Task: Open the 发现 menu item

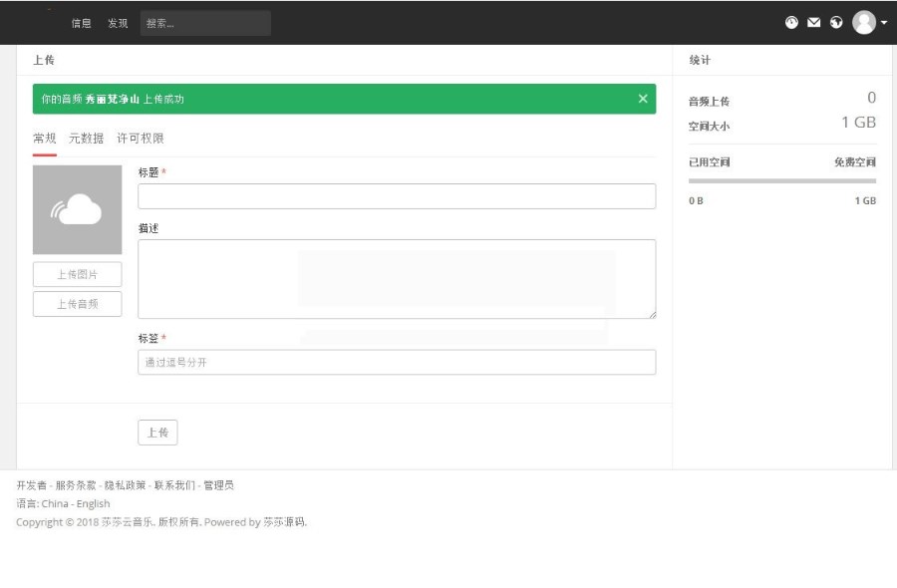Action: [x=117, y=22]
